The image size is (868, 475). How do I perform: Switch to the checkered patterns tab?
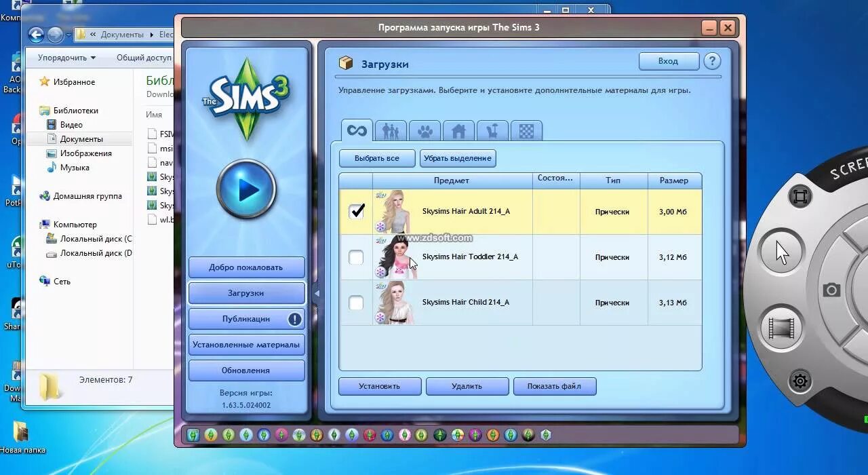click(526, 130)
